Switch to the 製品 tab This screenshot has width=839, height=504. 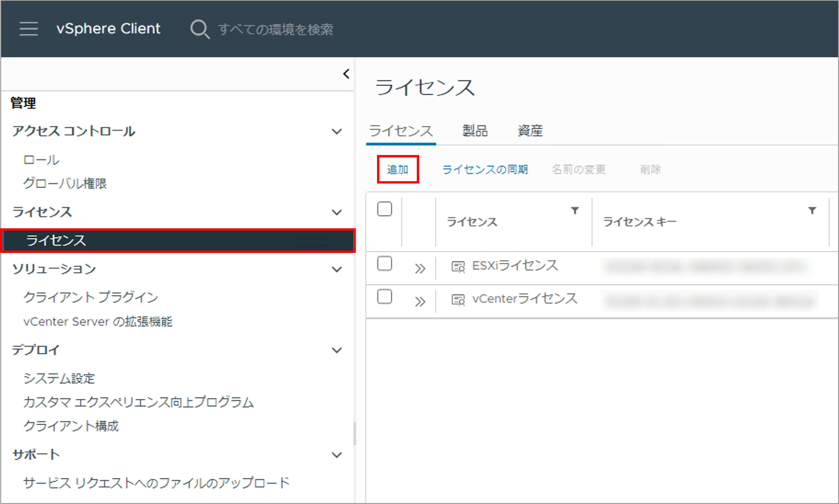(x=475, y=131)
